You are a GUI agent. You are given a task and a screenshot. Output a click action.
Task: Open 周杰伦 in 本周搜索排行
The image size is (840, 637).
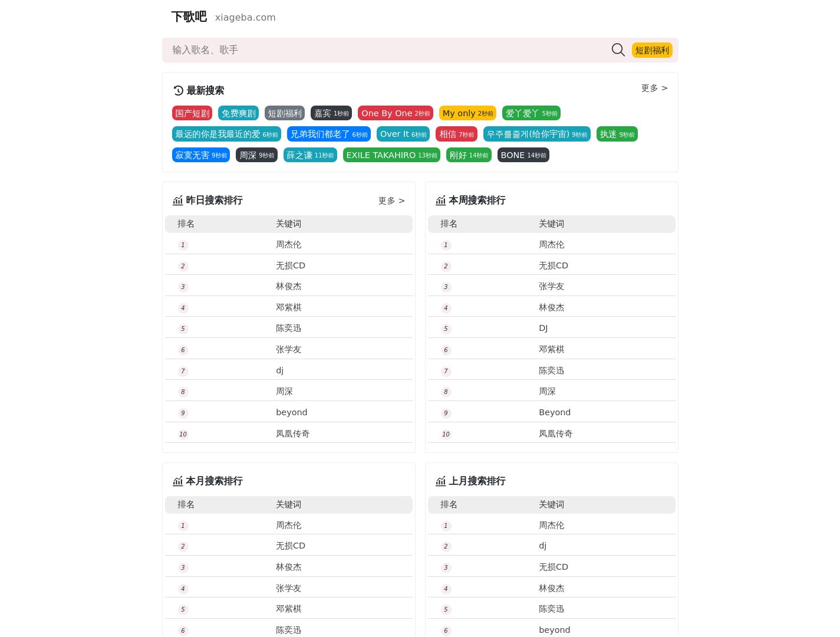551,244
